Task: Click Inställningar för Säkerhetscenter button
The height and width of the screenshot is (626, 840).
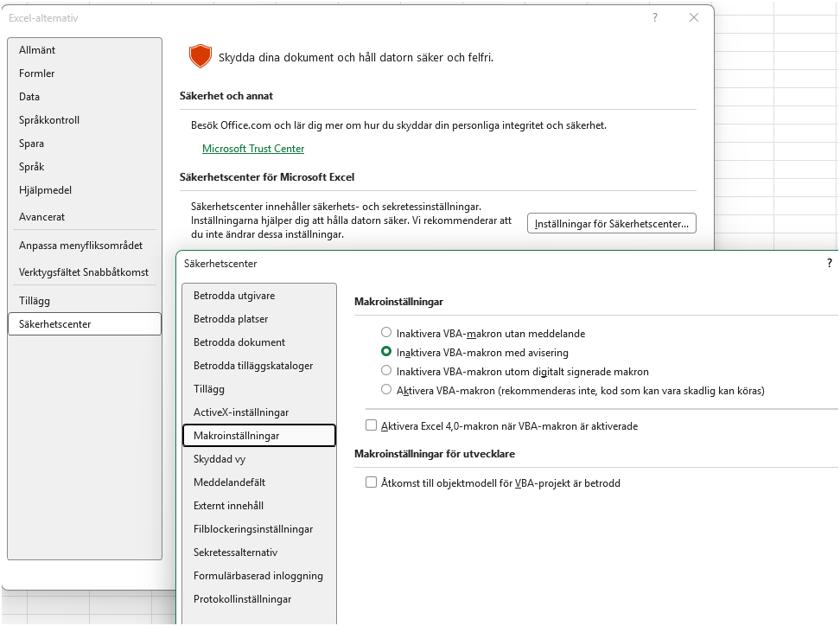Action: point(612,223)
